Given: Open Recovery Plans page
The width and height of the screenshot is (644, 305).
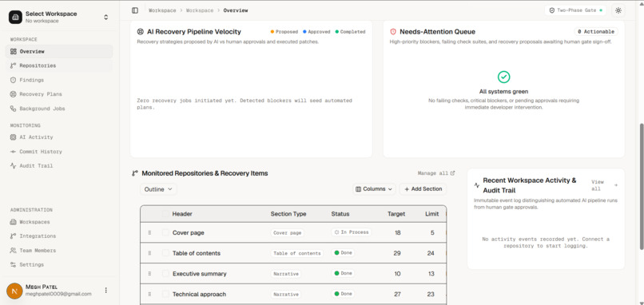Looking at the screenshot, I should [x=59, y=94].
